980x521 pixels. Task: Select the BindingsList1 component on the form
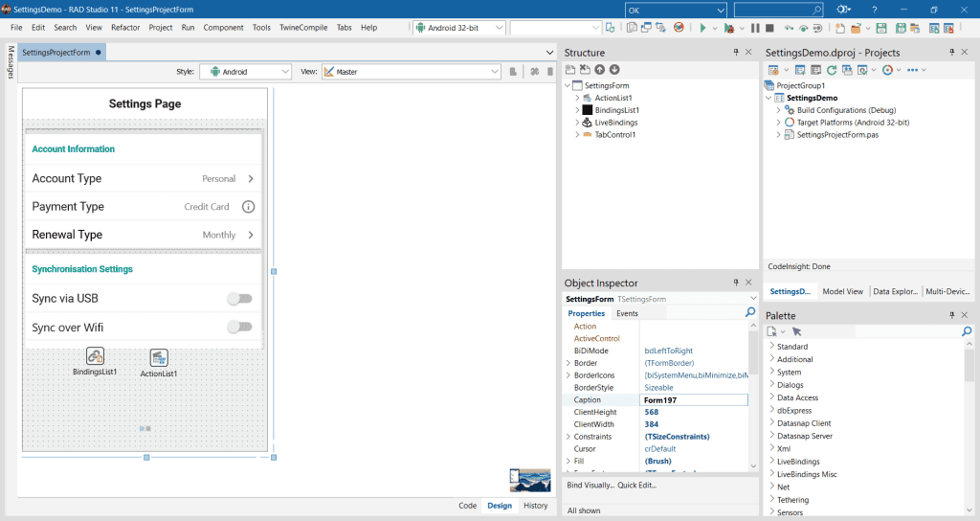coord(95,356)
